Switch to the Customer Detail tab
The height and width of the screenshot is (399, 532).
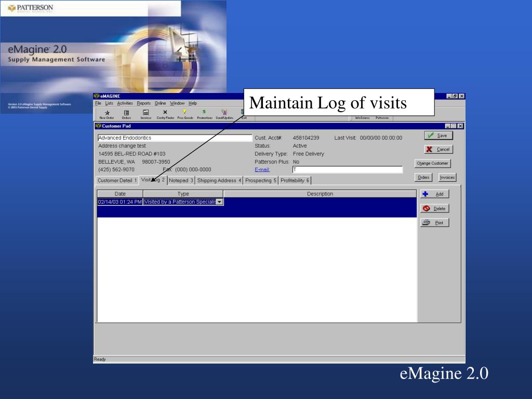117,180
